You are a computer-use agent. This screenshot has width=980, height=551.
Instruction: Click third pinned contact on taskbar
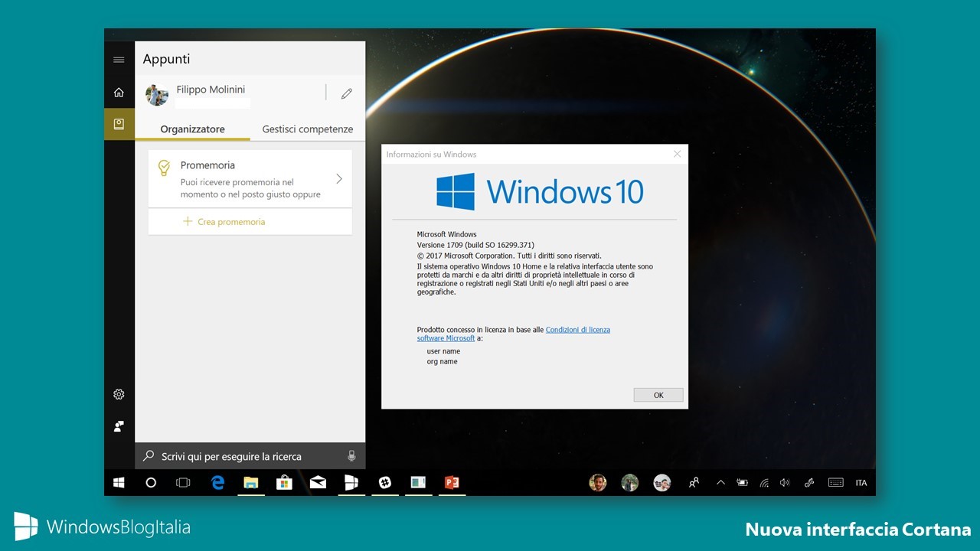(662, 483)
